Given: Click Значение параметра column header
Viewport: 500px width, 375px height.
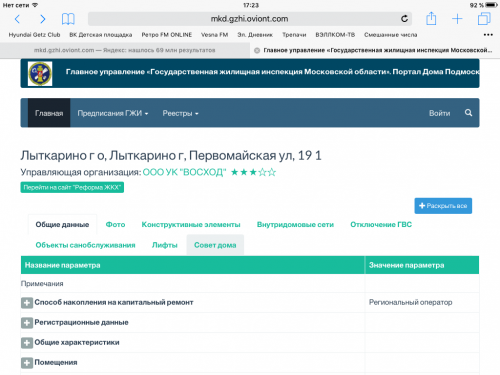Looking at the screenshot, I should click(x=422, y=265).
